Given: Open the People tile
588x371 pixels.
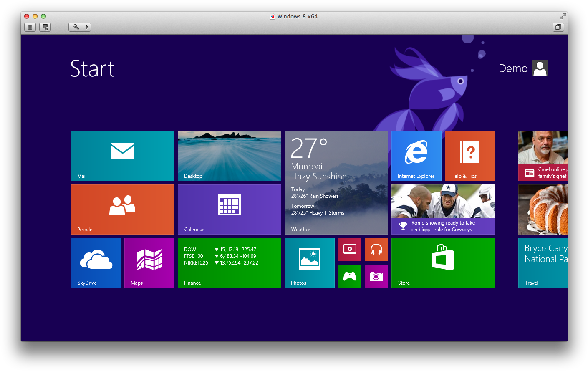Looking at the screenshot, I should (x=123, y=209).
